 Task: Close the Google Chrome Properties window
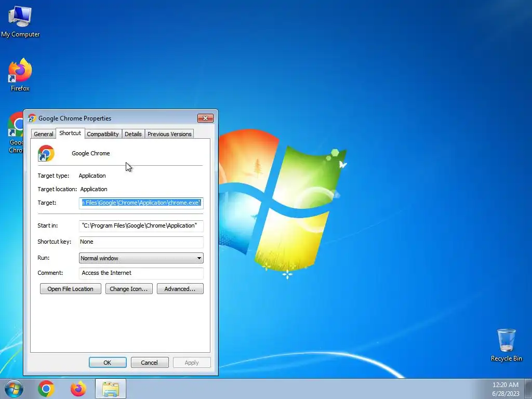pyautogui.click(x=206, y=118)
